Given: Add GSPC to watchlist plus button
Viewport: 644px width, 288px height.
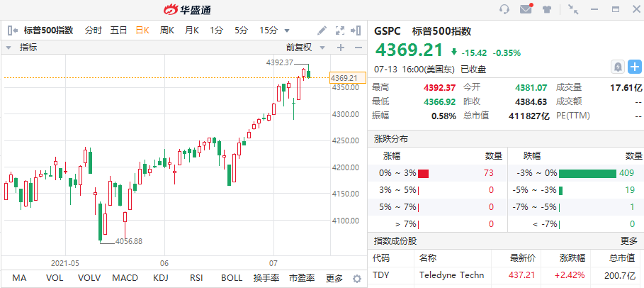Looking at the screenshot, I should click(x=635, y=67).
